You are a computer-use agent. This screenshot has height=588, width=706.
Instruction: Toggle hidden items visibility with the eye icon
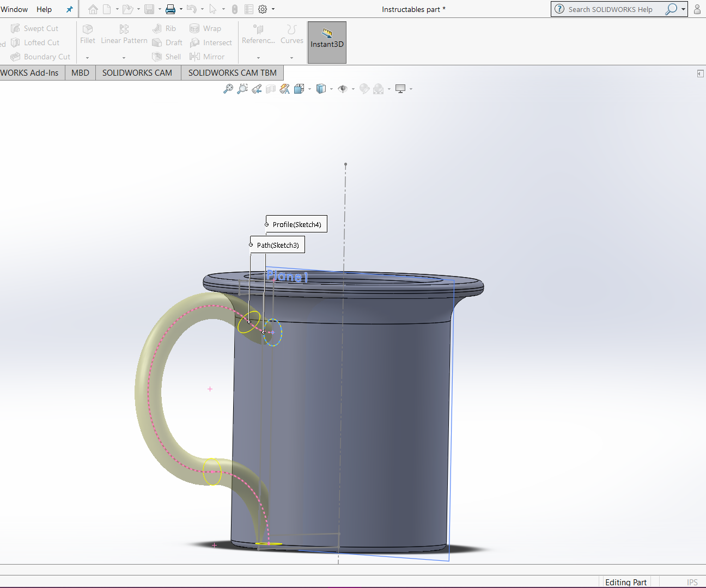pyautogui.click(x=343, y=88)
